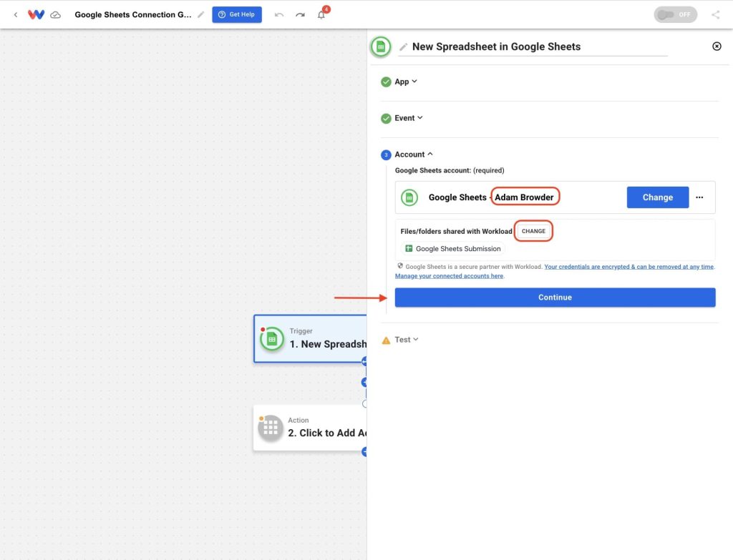Select the Trigger node card on canvas
This screenshot has width=733, height=560.
pyautogui.click(x=310, y=338)
